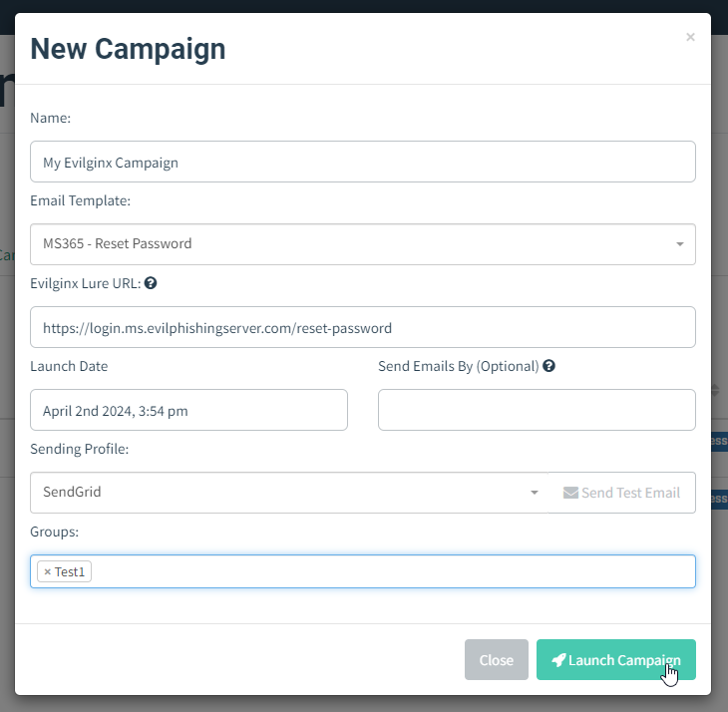Remove the Test1 group using its × icon

pyautogui.click(x=47, y=572)
